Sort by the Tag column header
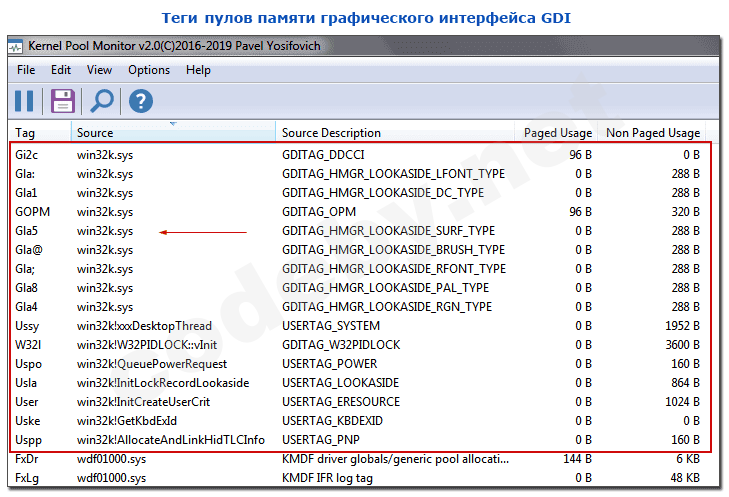 pyautogui.click(x=40, y=133)
